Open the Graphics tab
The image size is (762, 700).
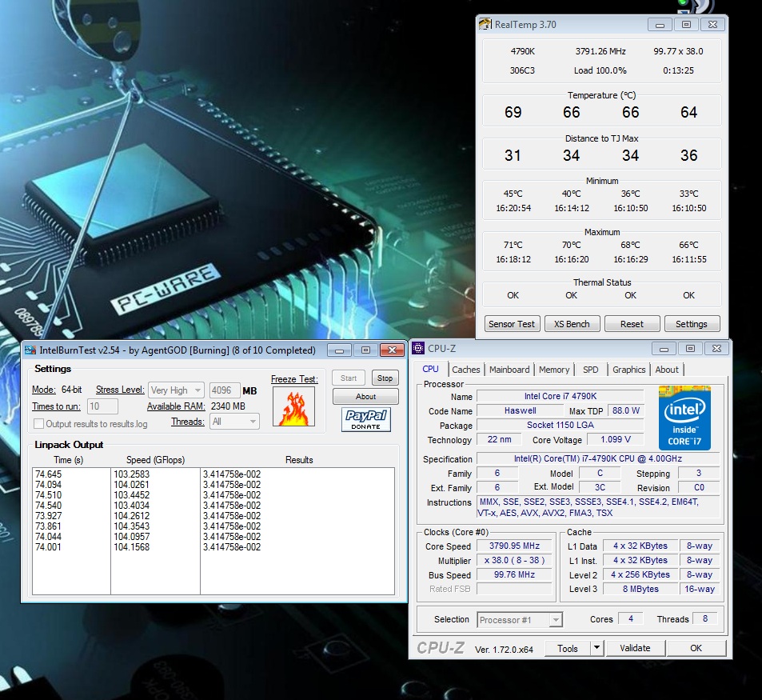628,370
